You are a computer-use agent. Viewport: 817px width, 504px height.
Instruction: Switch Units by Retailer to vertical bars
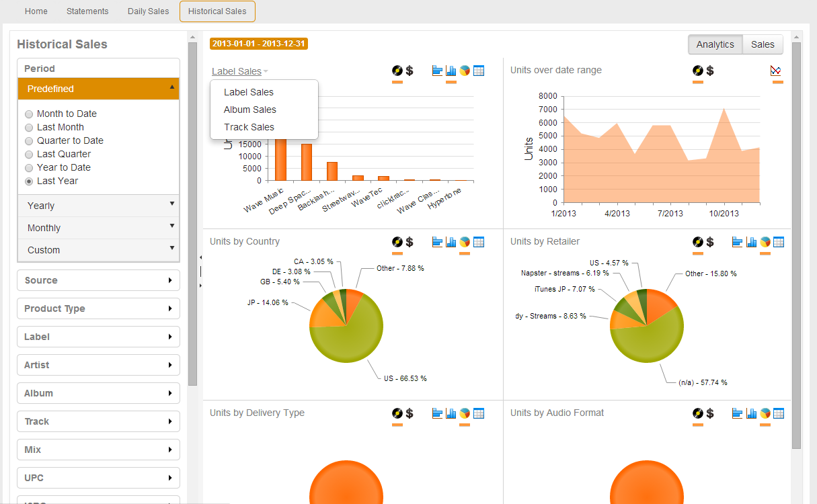[751, 242]
